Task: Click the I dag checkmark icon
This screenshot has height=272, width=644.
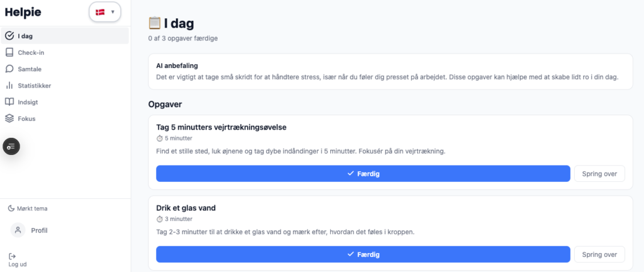Action: point(9,36)
